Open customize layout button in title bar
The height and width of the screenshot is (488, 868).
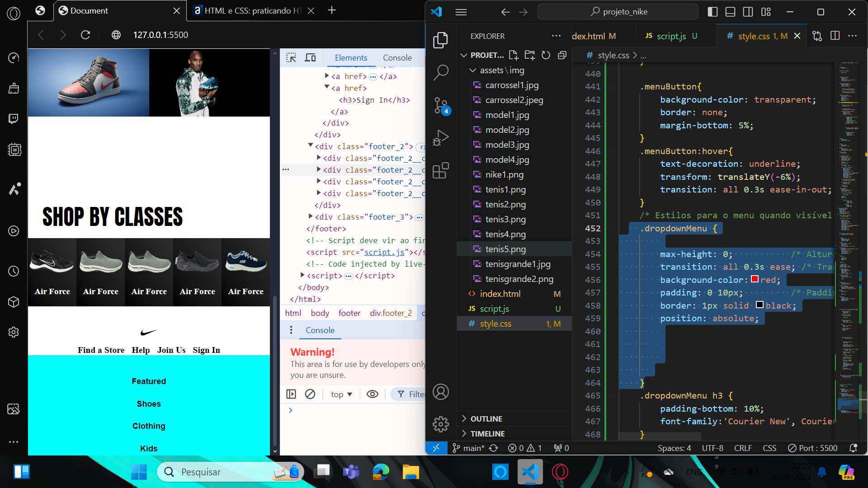coord(765,12)
